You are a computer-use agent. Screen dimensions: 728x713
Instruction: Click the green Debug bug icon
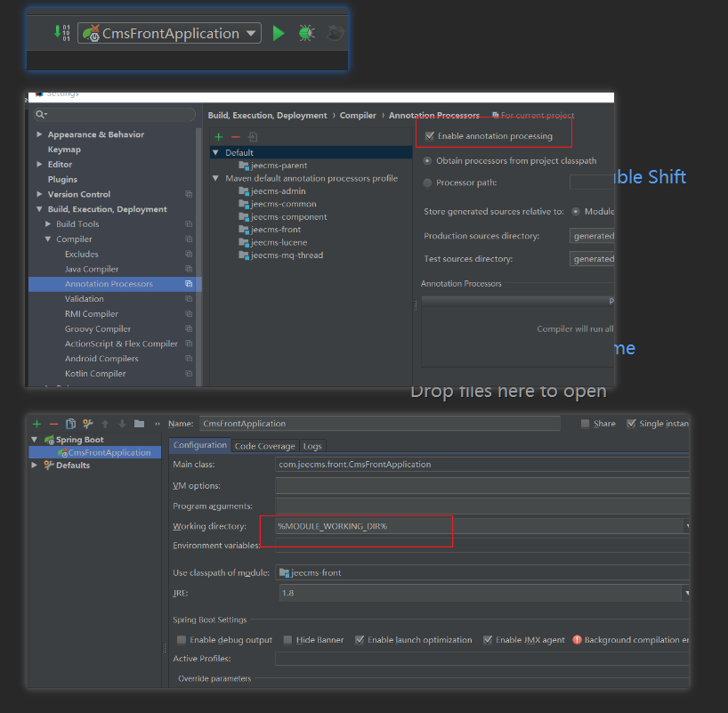click(x=306, y=33)
